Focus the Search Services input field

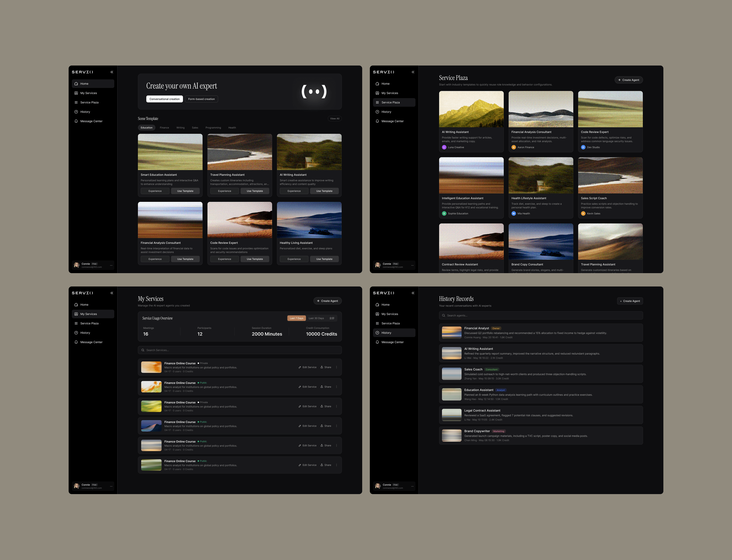pos(240,350)
